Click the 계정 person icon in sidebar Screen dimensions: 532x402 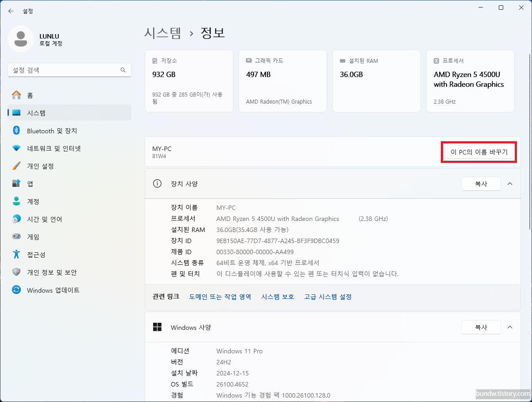coord(16,201)
